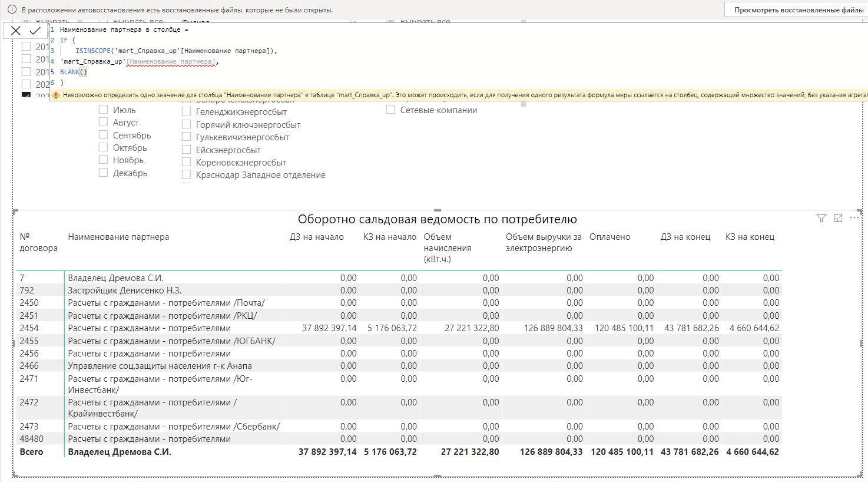Select the /Почта/ partner row

(x=399, y=303)
